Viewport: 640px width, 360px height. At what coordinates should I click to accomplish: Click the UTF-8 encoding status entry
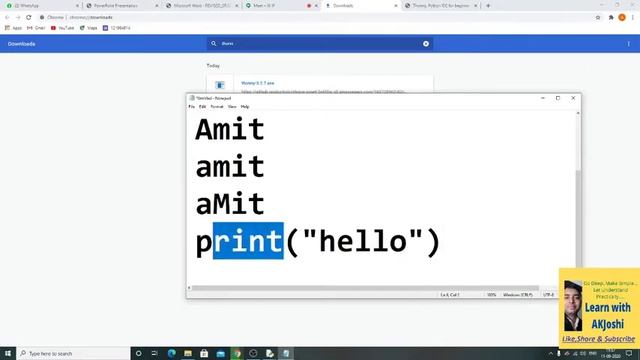(x=549, y=295)
